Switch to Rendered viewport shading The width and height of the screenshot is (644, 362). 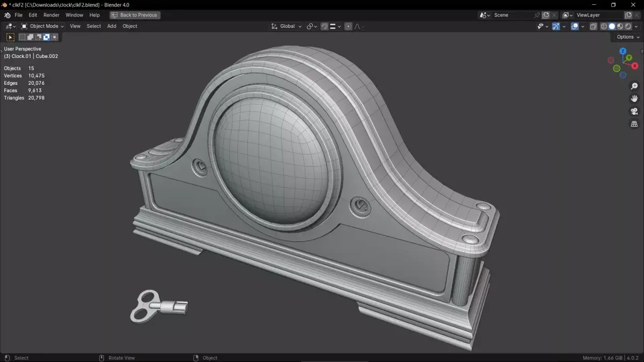click(x=628, y=26)
